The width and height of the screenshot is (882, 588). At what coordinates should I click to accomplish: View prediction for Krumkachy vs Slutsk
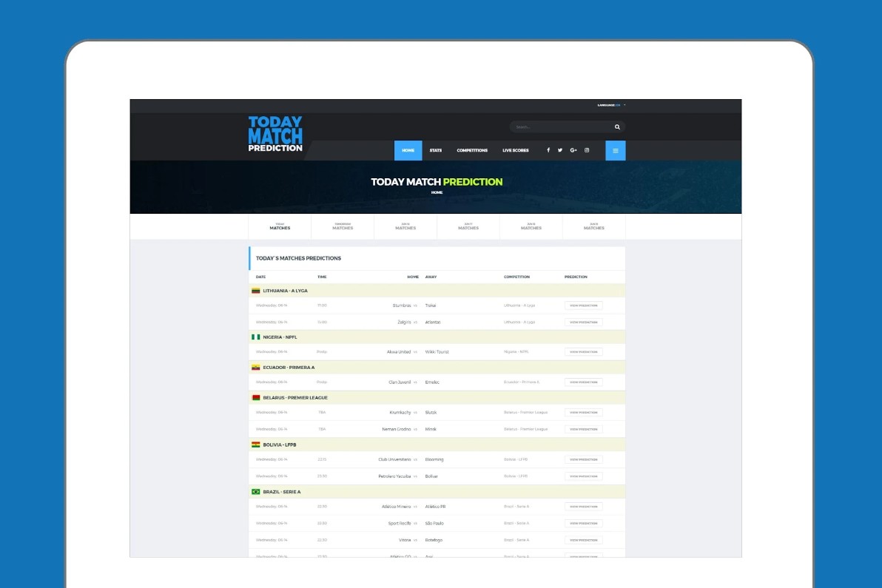[x=583, y=413]
